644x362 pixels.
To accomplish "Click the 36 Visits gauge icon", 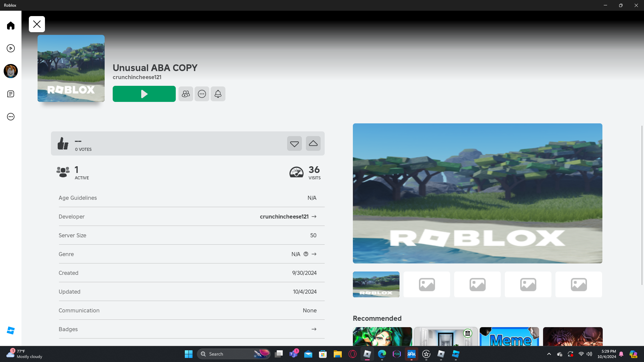I will point(297,172).
